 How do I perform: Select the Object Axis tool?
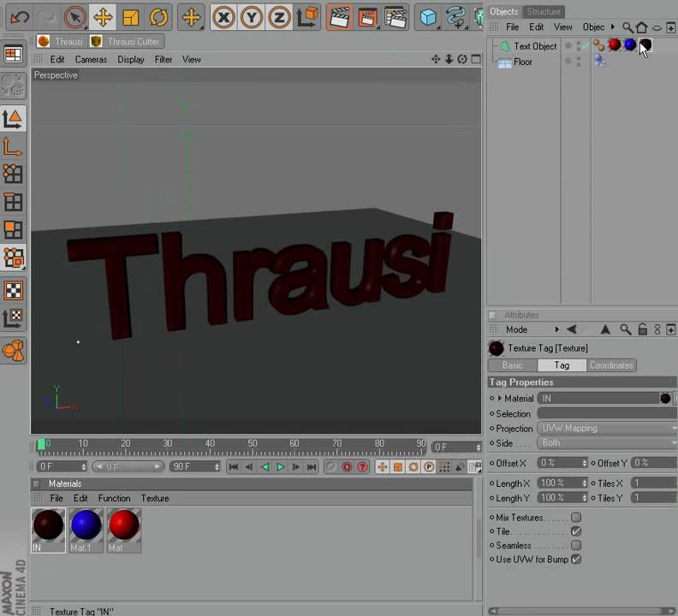coord(13,146)
